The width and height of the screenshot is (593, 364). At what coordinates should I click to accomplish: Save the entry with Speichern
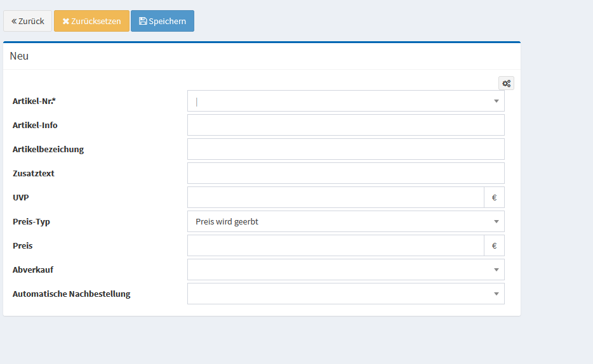(163, 21)
